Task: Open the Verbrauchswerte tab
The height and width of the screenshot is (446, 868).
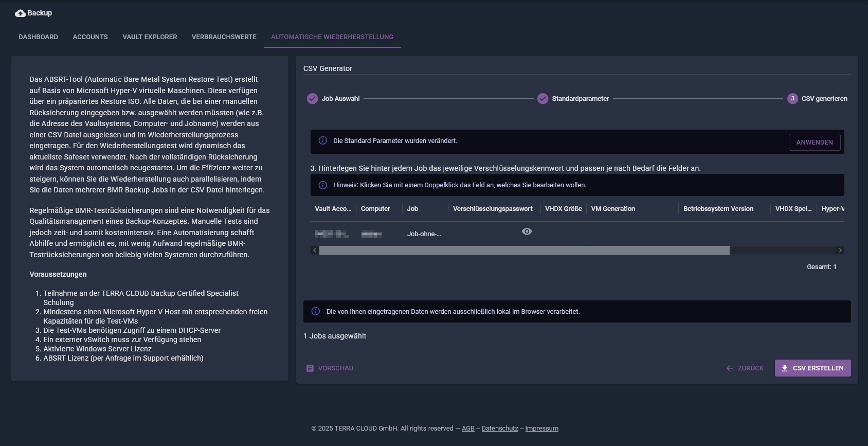Action: click(224, 37)
